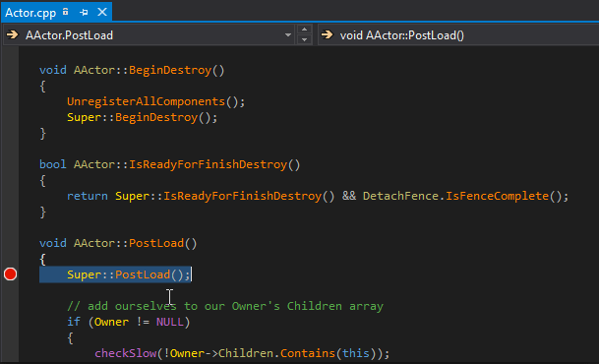
Task: Click the up arrow of navigation bar splitter
Action: (x=304, y=30)
